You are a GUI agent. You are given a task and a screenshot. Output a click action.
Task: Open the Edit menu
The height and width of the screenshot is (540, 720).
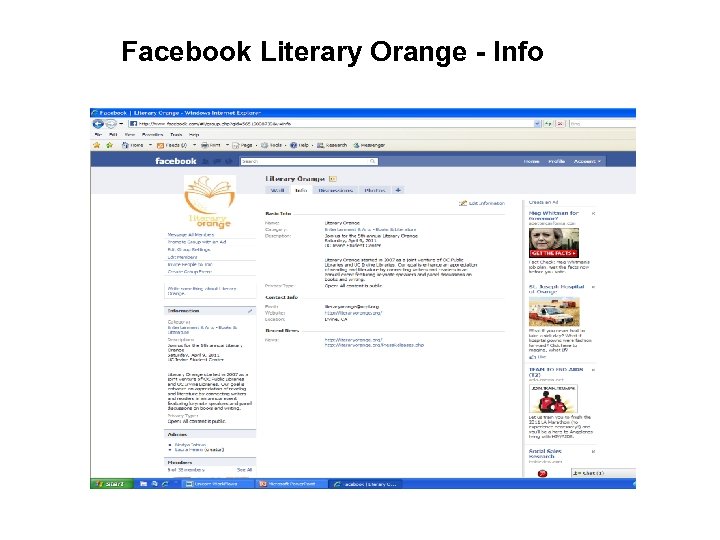(113, 135)
